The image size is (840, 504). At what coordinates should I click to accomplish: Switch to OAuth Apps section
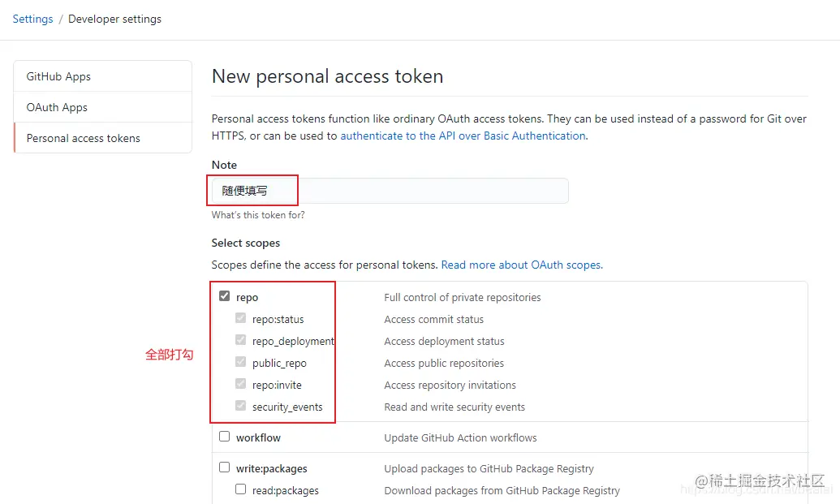57,107
